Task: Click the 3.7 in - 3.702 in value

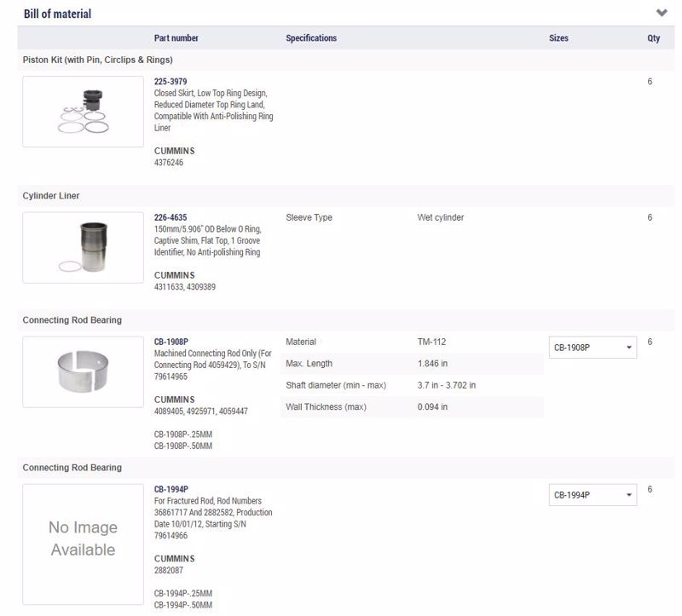Action: (x=447, y=385)
